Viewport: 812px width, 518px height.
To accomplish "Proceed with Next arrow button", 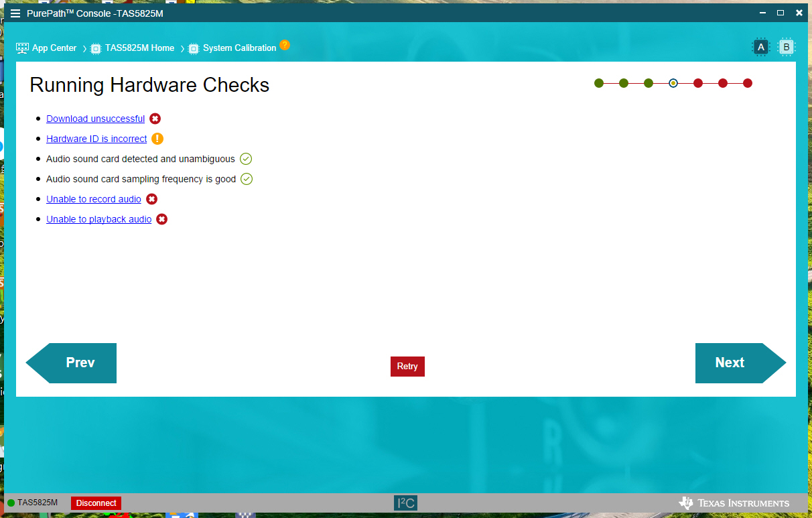I will 741,363.
